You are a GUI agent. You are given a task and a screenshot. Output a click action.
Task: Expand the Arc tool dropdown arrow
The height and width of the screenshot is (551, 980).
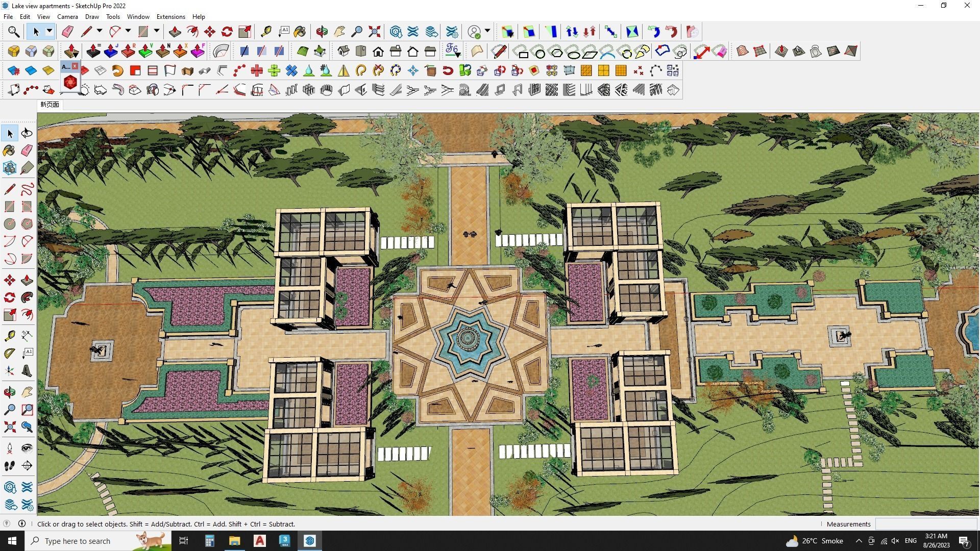128,32
